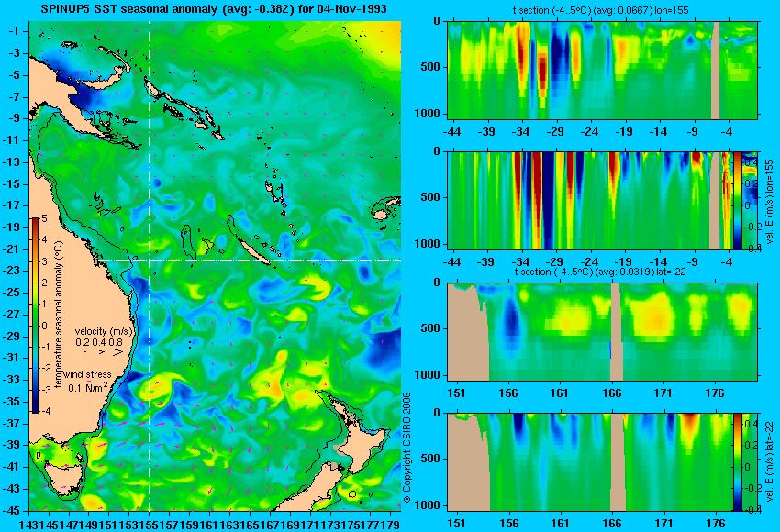780x532 pixels.
Task: Select the t section lon=155 panel title
Action: tap(600, 10)
